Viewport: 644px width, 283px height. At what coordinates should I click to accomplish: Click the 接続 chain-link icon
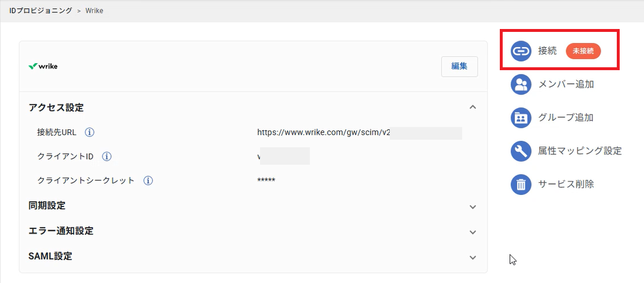click(x=521, y=51)
